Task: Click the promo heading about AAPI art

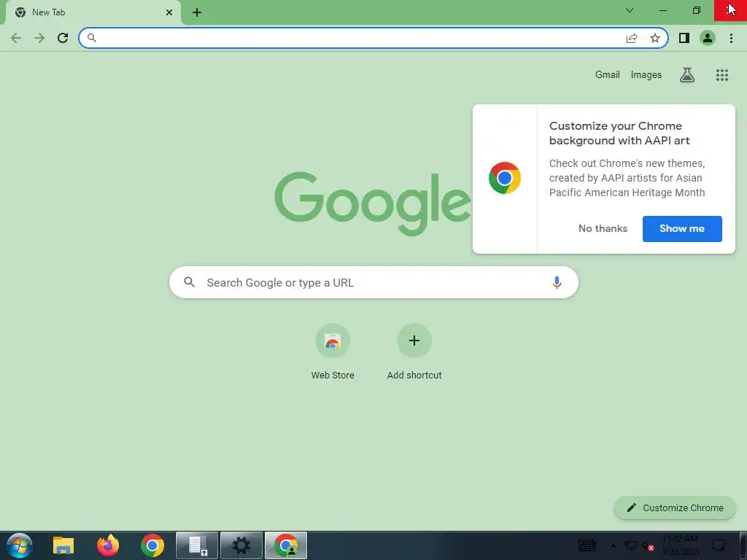Action: pos(619,133)
